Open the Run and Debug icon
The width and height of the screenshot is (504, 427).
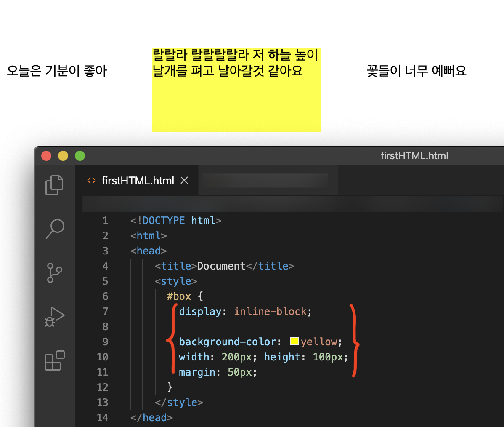click(x=54, y=317)
